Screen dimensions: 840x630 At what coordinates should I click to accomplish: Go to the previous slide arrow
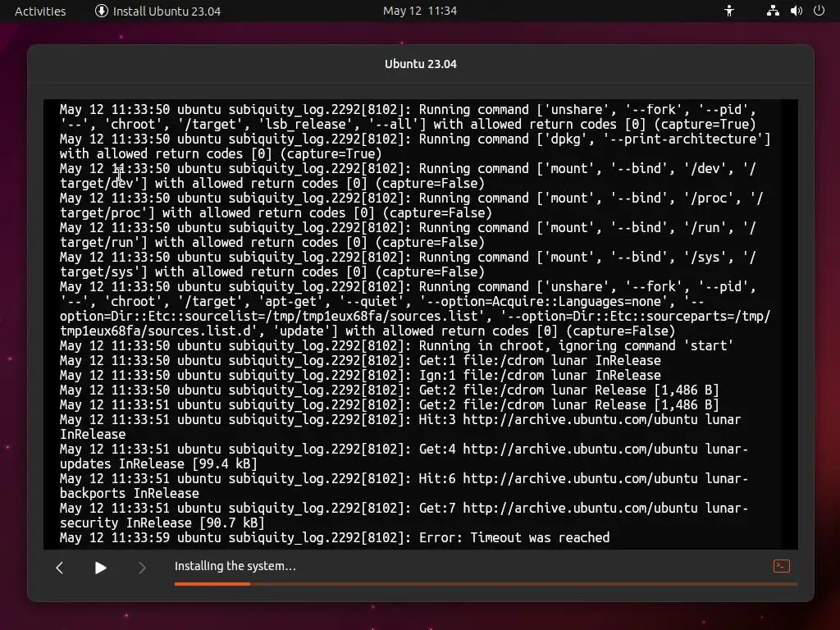(59, 568)
